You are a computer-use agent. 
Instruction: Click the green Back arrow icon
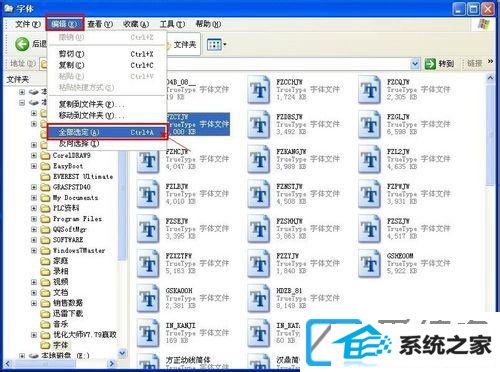point(22,44)
